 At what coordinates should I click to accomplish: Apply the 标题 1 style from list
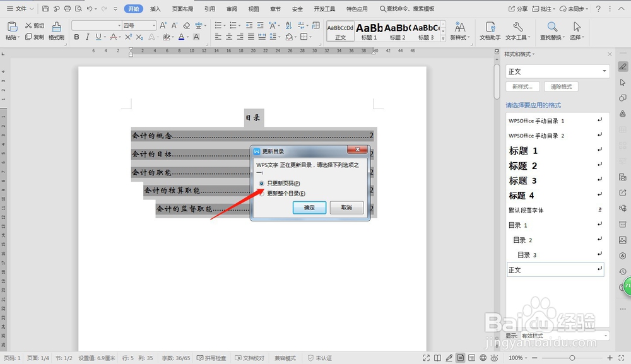(555, 151)
